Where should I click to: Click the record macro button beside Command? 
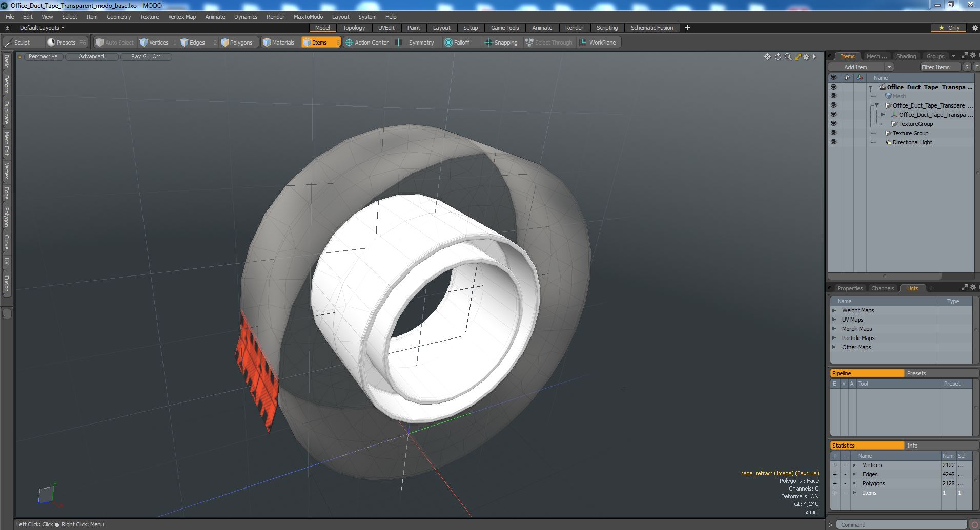click(974, 525)
